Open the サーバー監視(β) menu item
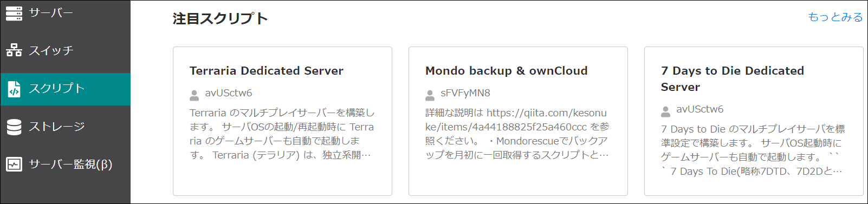Viewport: 868px width, 204px height. click(65, 164)
